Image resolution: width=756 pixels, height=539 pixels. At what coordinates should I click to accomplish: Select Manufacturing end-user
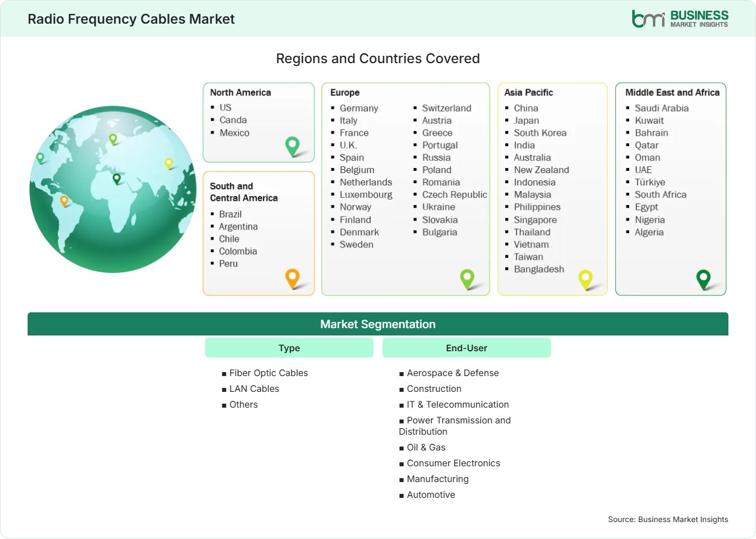coord(438,479)
